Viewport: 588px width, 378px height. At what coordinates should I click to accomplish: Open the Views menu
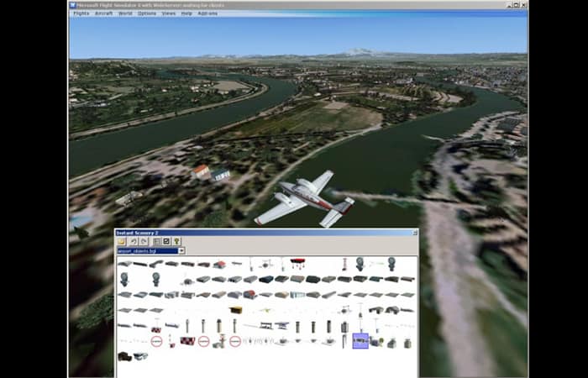tap(169, 13)
